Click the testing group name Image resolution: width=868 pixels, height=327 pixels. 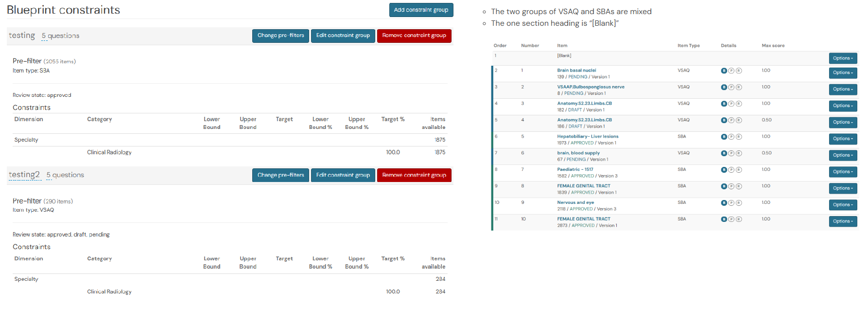pos(22,36)
